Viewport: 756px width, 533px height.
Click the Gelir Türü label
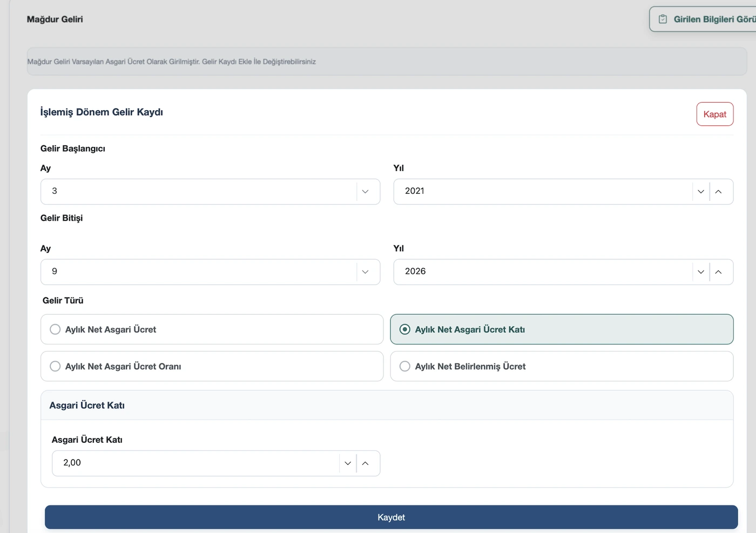(x=63, y=301)
